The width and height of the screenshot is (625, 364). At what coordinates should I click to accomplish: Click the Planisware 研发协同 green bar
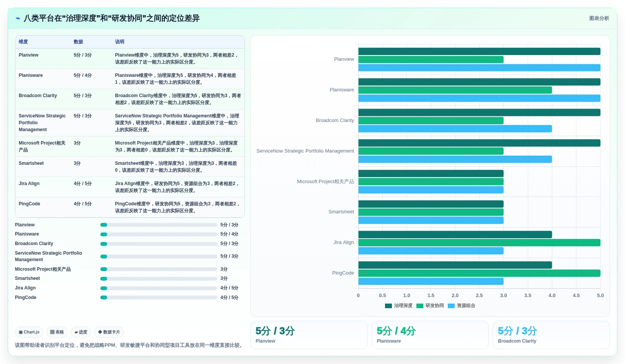(455, 90)
